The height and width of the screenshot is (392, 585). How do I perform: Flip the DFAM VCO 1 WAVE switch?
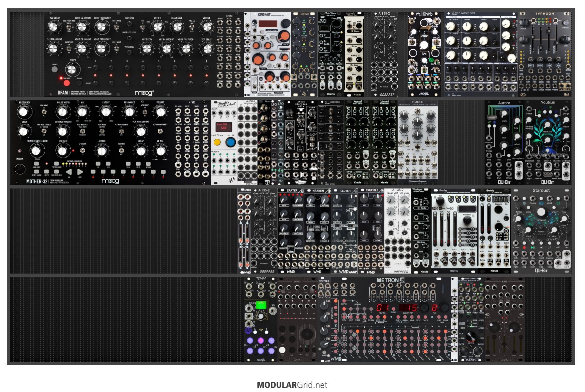click(x=117, y=26)
